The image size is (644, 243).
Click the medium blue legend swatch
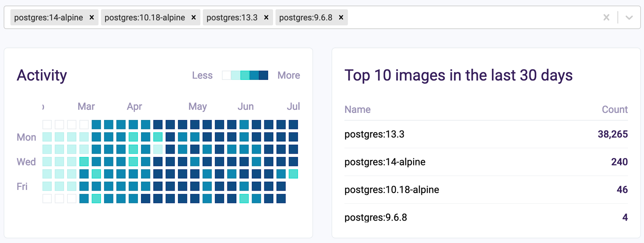pyautogui.click(x=254, y=75)
